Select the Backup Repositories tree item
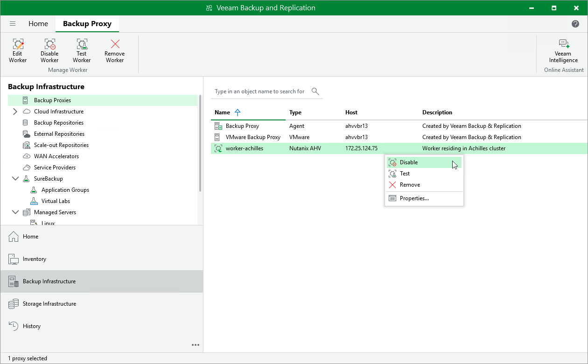Image resolution: width=588 pixels, height=364 pixels. pyautogui.click(x=59, y=123)
